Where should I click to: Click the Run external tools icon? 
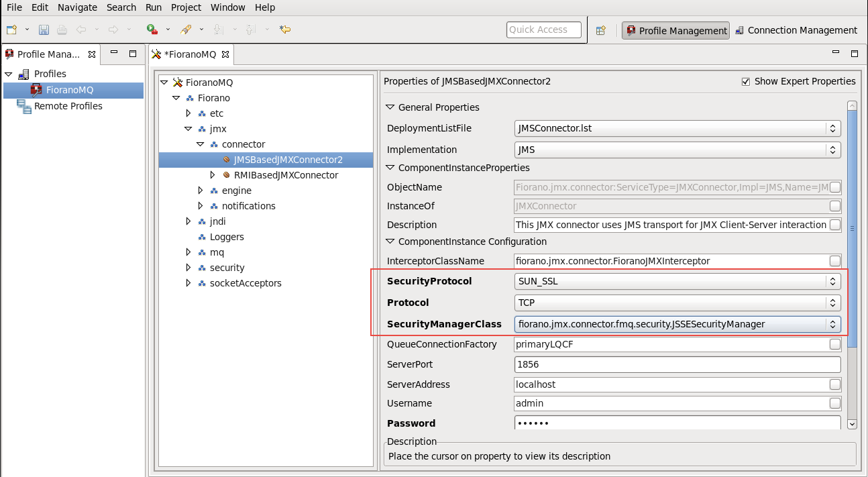pyautogui.click(x=152, y=30)
